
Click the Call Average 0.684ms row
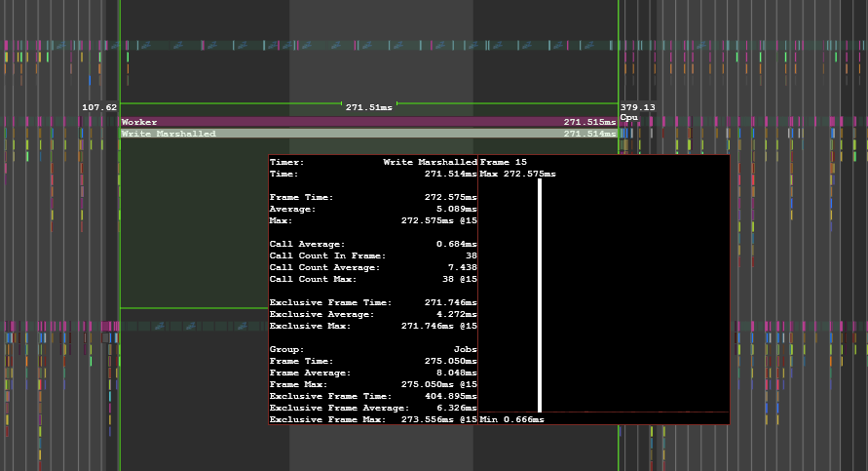click(373, 245)
